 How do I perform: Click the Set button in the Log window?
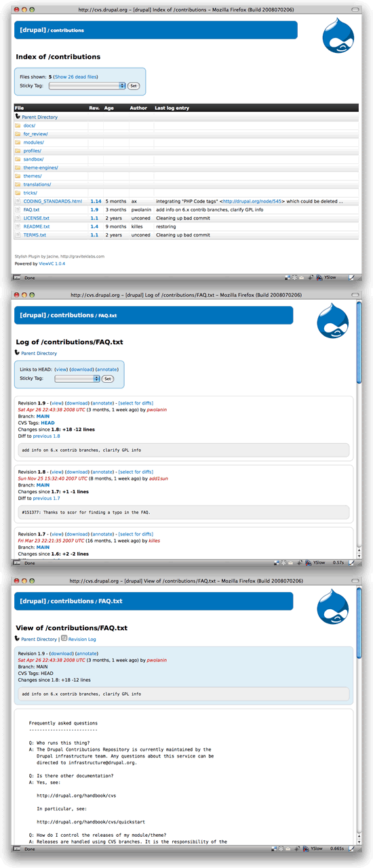pos(107,378)
